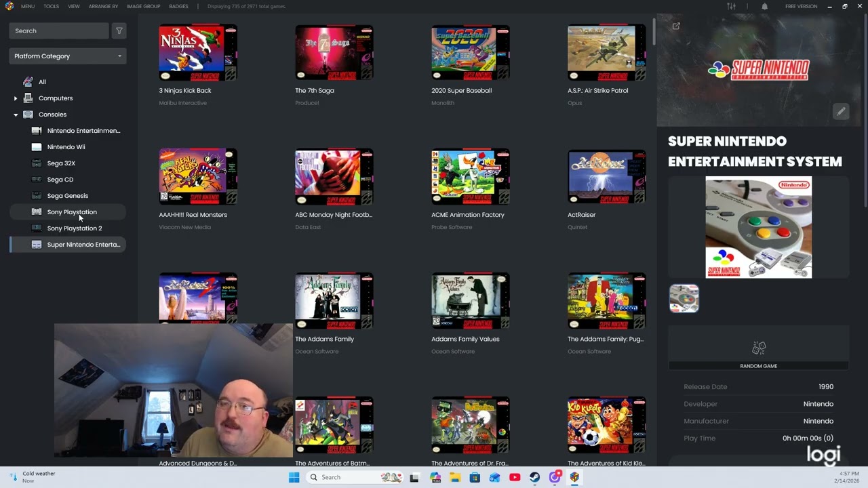Click the SNES controller platform image

point(759,227)
